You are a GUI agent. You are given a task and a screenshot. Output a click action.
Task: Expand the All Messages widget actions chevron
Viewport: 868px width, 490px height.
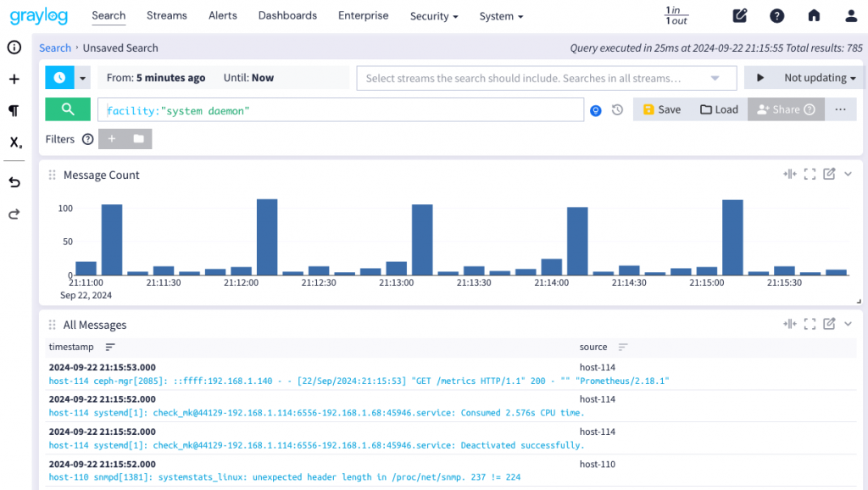[848, 324]
